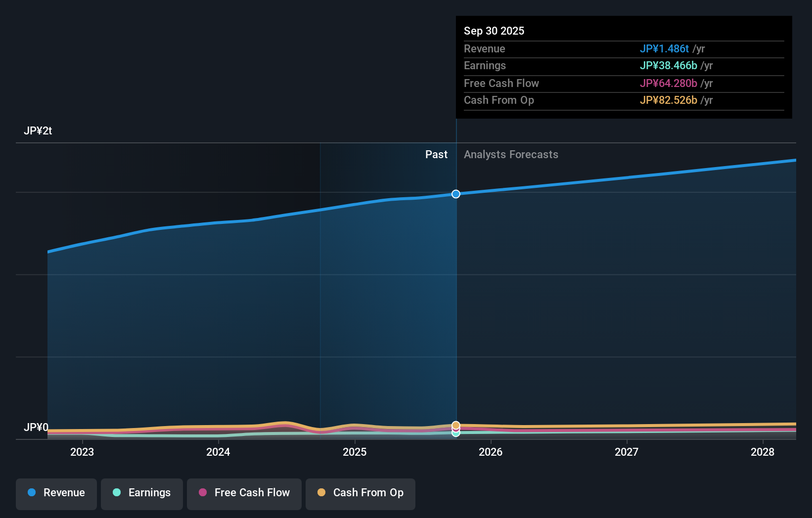This screenshot has width=812, height=518.
Task: Toggle the Free Cash Flow series off
Action: tap(244, 493)
